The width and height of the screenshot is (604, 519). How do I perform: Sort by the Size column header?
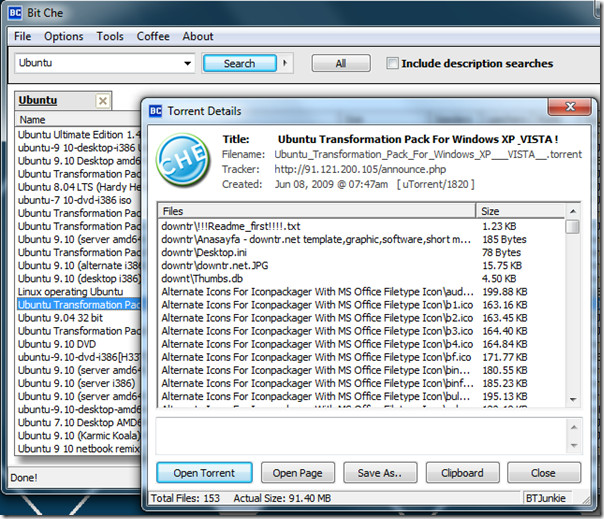point(521,211)
